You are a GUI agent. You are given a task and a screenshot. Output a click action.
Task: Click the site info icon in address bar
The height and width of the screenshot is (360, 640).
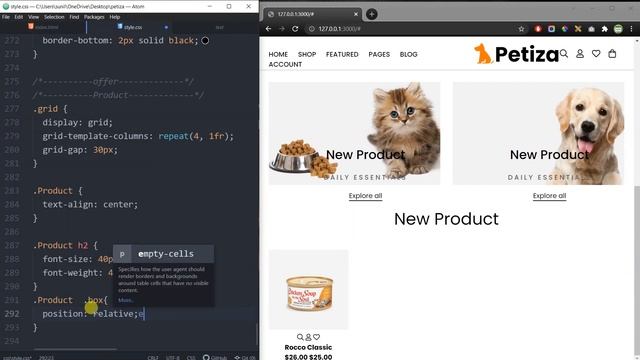click(x=311, y=29)
